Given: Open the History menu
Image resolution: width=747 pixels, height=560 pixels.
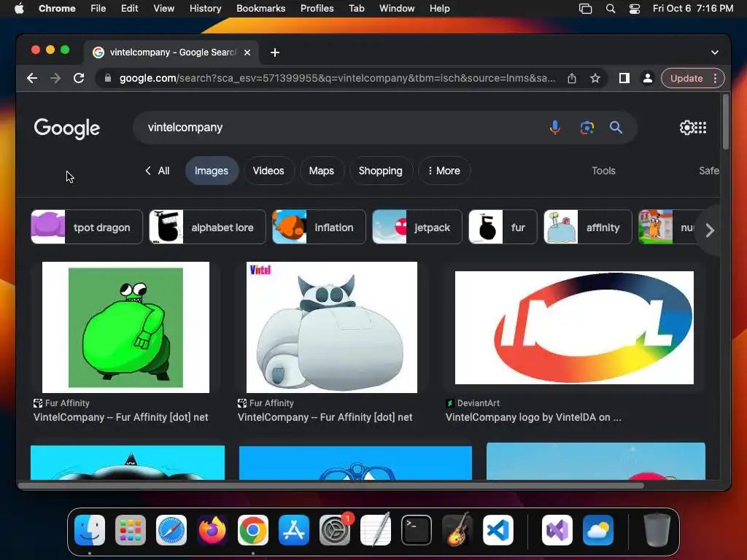Looking at the screenshot, I should click(205, 9).
